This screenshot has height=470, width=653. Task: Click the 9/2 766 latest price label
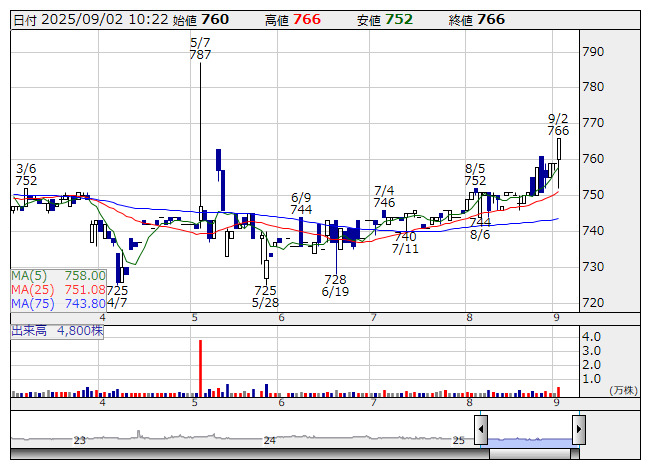(x=558, y=124)
